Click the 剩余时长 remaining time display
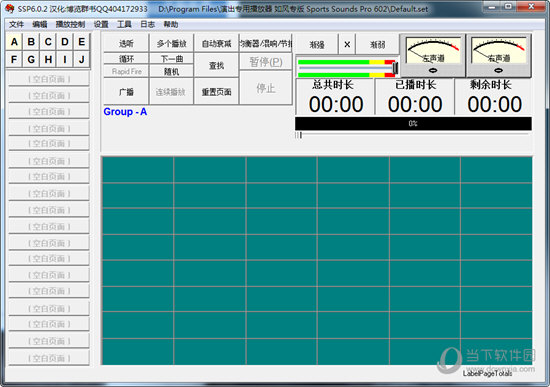The height and width of the screenshot is (387, 550). [494, 97]
